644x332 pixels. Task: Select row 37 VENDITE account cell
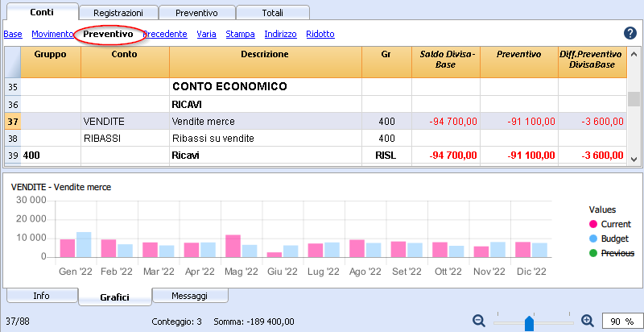click(x=125, y=122)
